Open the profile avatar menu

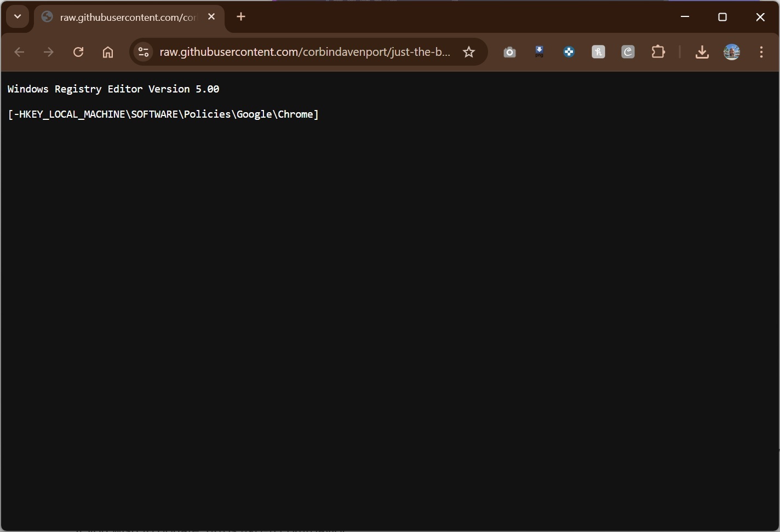click(732, 52)
